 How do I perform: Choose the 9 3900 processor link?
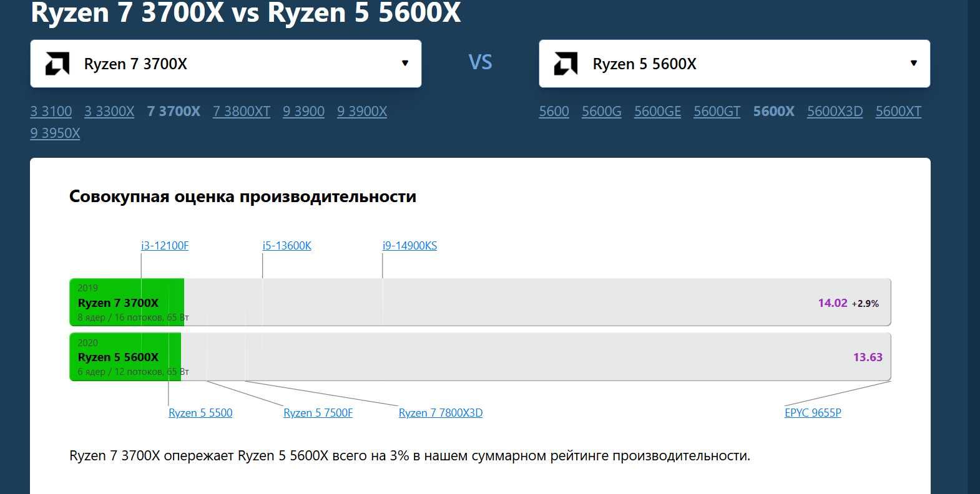[303, 111]
